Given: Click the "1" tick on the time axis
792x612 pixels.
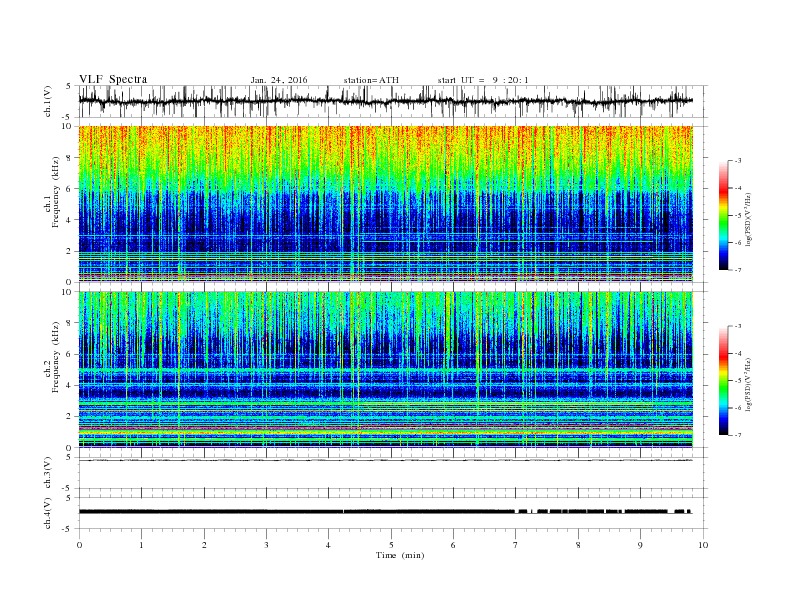Looking at the screenshot, I should [141, 545].
